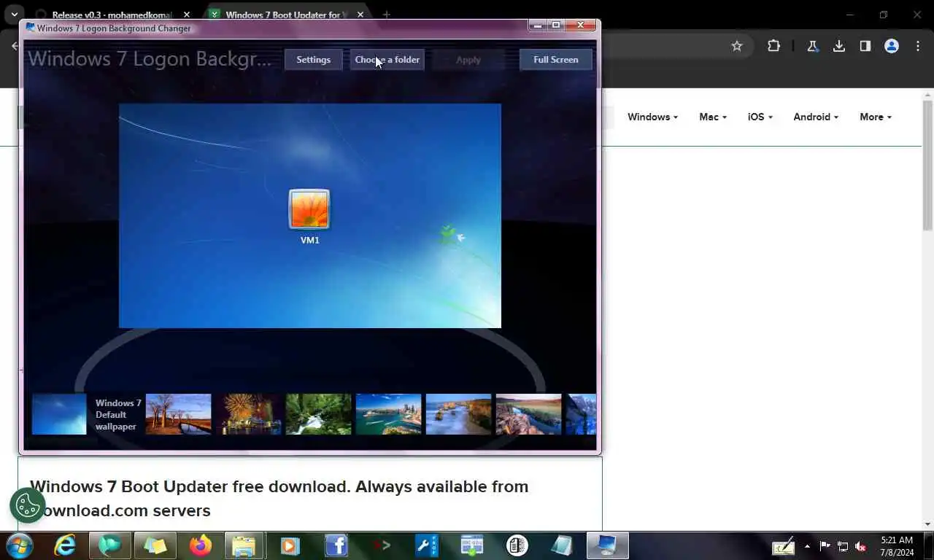Select the Sydney harbour aerial wallpaper thumbnail
Screen dimensions: 934x560
(388, 414)
